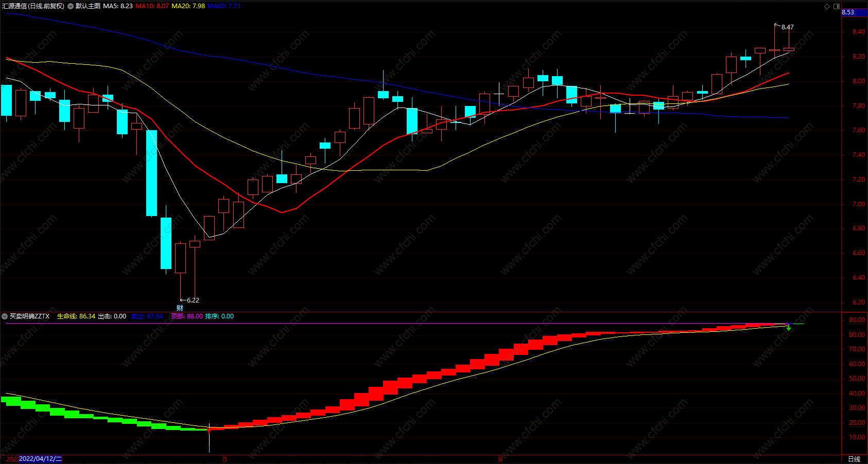Image resolution: width=868 pixels, height=464 pixels.
Task: Select the MA60: 7.71 legend value
Action: click(224, 6)
